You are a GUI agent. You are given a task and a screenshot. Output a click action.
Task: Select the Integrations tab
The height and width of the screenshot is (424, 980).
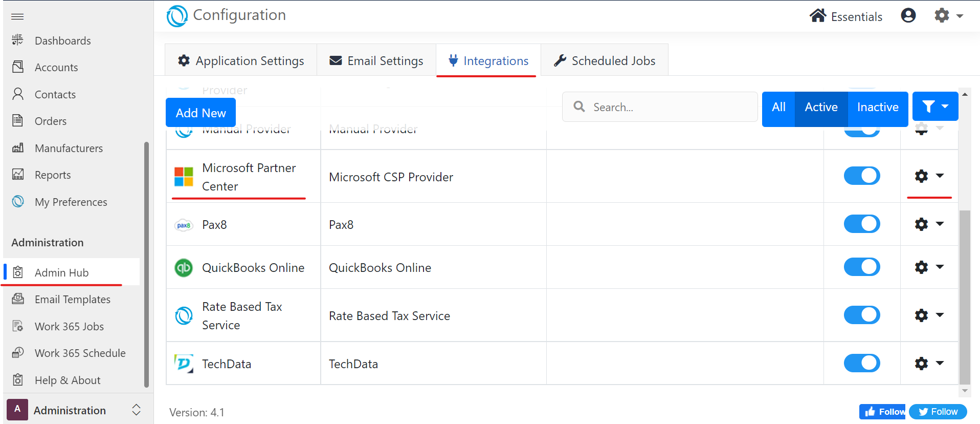pyautogui.click(x=488, y=60)
